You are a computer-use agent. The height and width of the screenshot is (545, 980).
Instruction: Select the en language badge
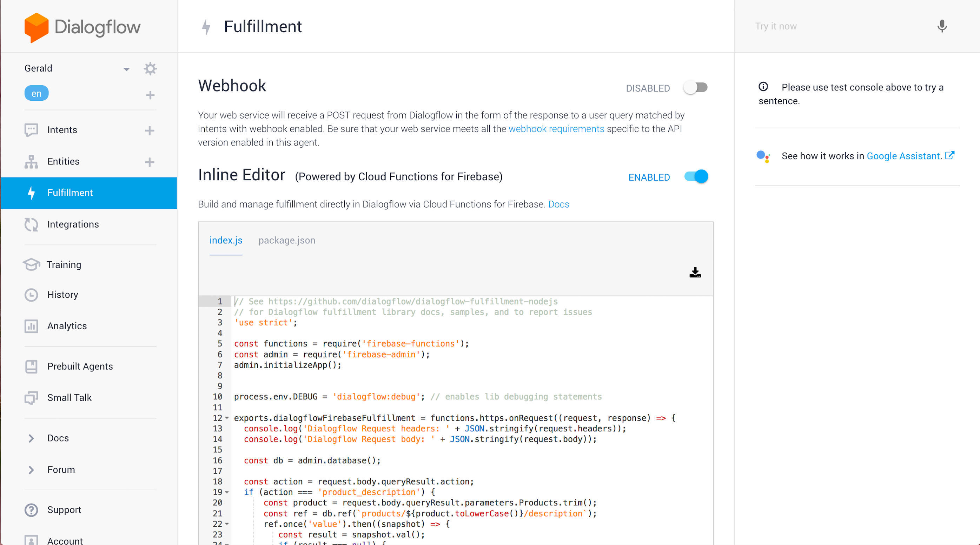(37, 94)
